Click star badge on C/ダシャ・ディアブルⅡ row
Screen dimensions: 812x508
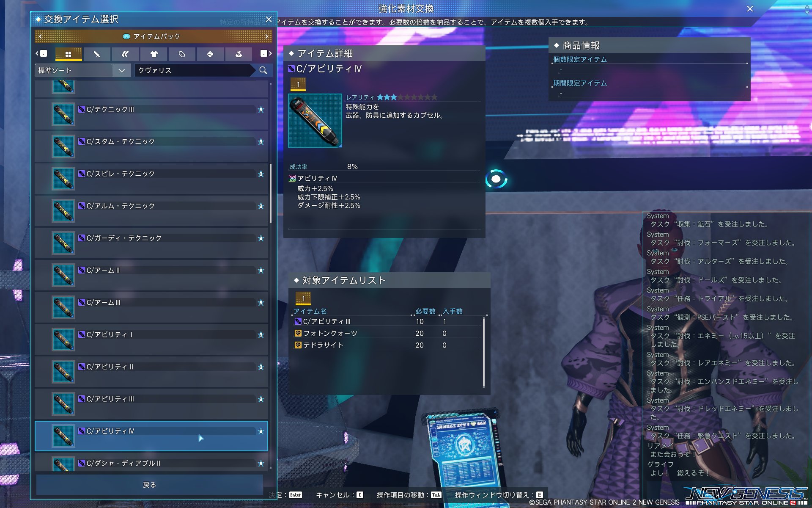coord(261,464)
